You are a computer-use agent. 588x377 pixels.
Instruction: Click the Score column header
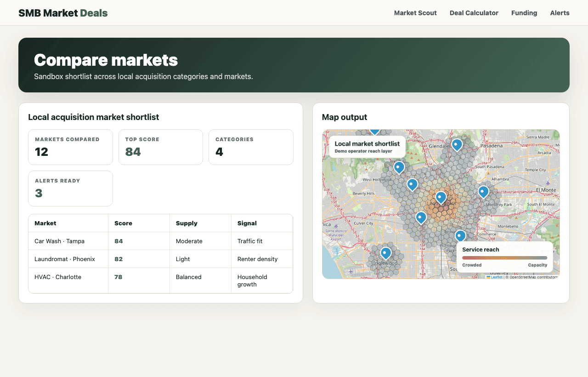pos(139,223)
